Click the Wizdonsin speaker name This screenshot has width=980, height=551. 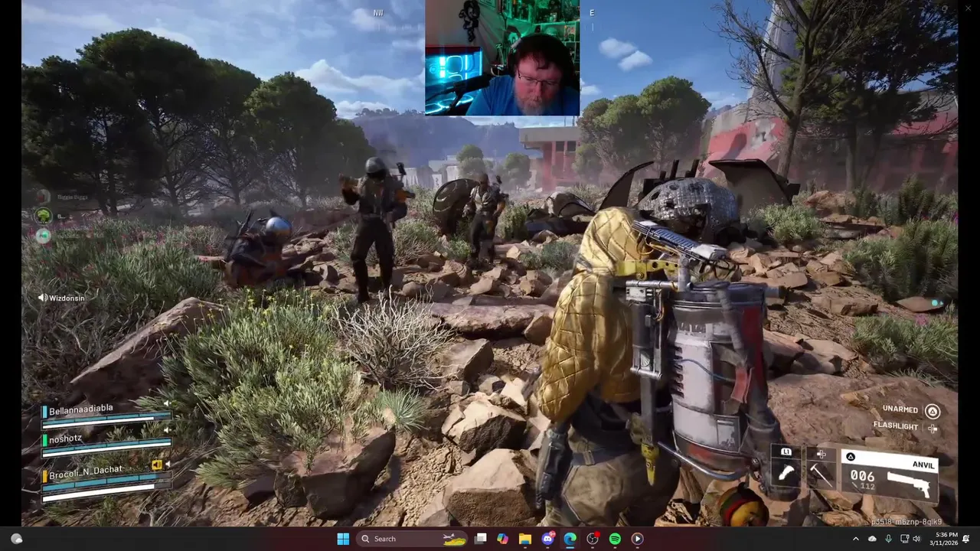point(67,298)
